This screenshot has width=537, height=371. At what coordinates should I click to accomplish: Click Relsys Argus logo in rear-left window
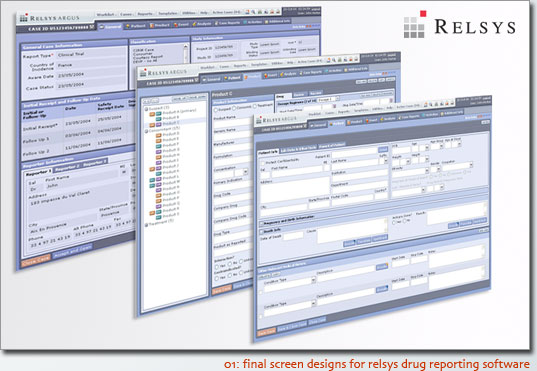click(50, 18)
